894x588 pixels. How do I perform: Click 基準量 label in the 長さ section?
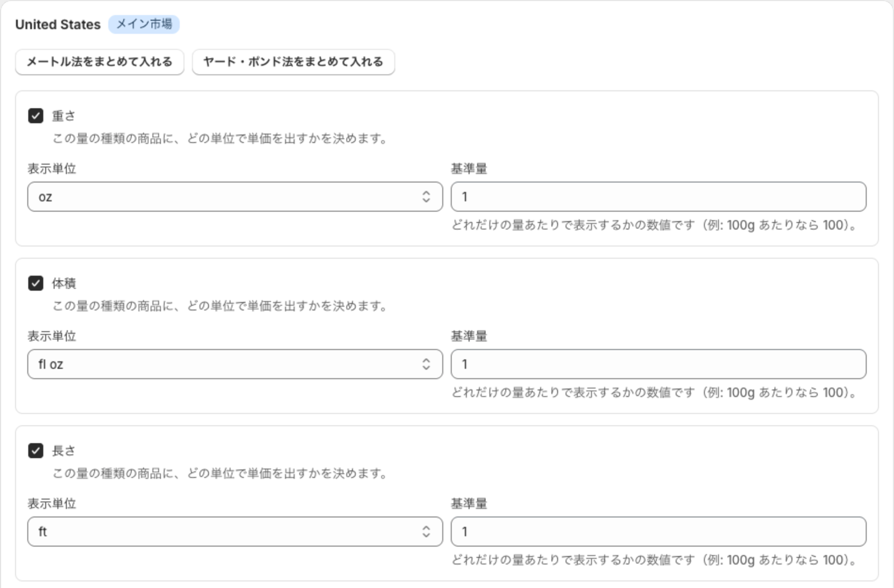pyautogui.click(x=469, y=504)
